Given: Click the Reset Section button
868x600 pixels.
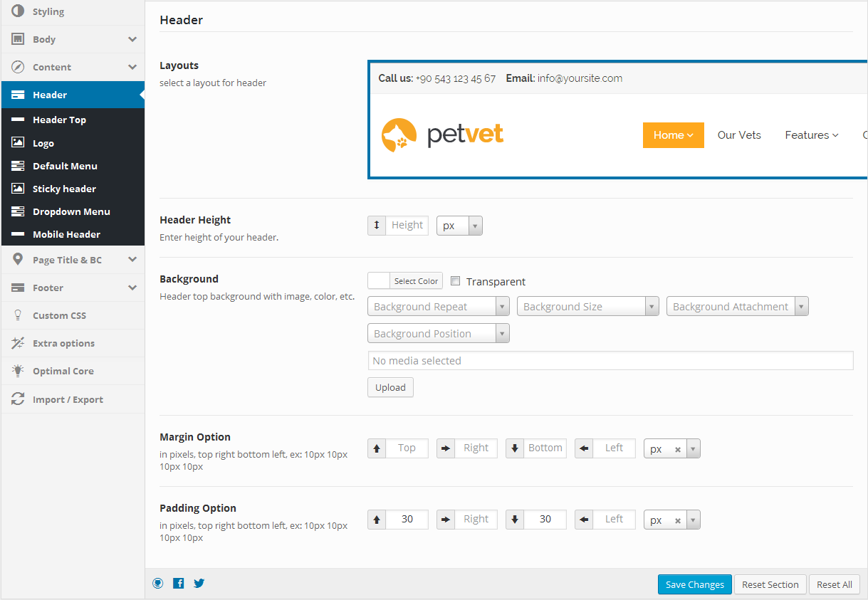Looking at the screenshot, I should (770, 584).
